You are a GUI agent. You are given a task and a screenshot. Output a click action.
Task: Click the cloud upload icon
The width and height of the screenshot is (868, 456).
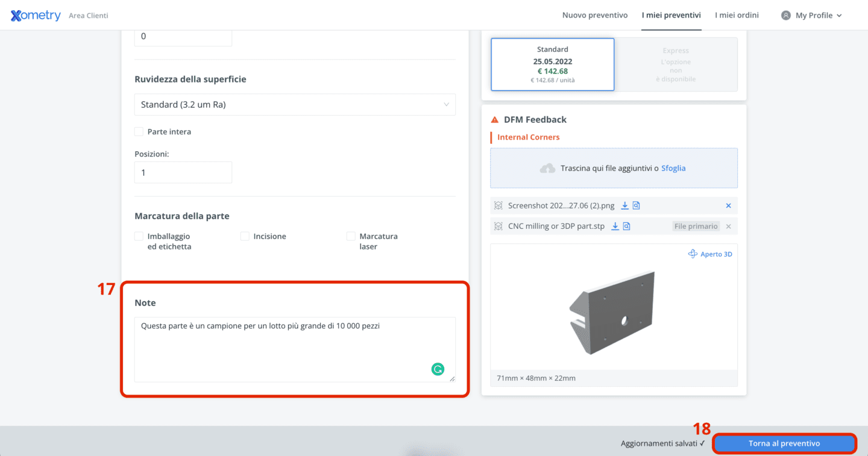pos(547,169)
